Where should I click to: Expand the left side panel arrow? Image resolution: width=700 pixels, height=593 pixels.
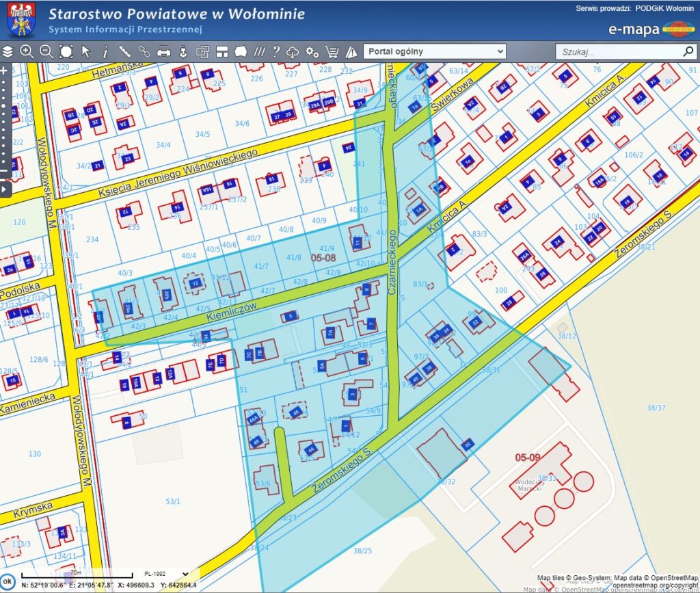tap(4, 188)
